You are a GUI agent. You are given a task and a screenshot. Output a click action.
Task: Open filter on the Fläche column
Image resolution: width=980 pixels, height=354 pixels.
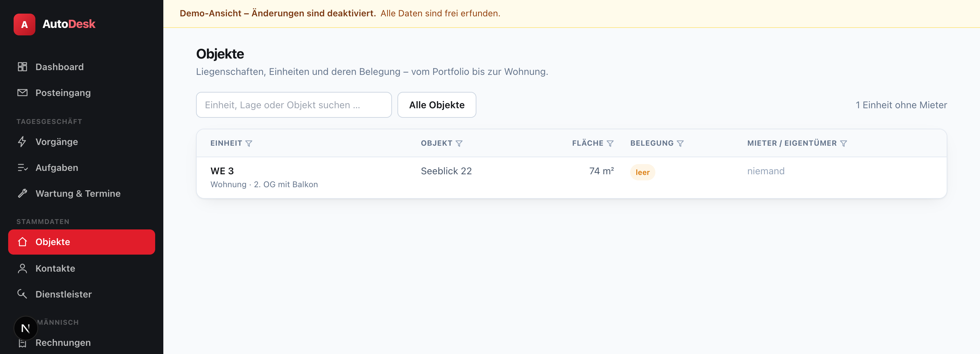point(610,144)
